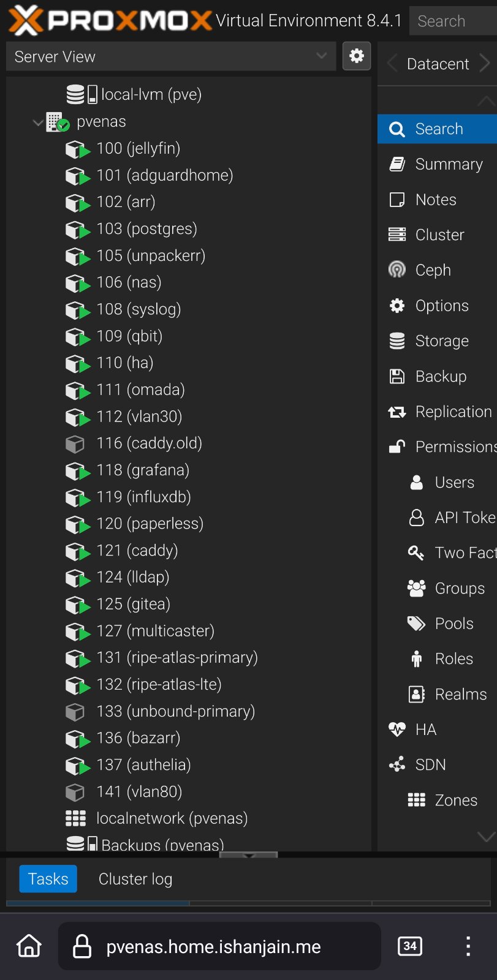Image resolution: width=497 pixels, height=980 pixels.
Task: Open the HA heartbeat menu item
Action: [425, 729]
